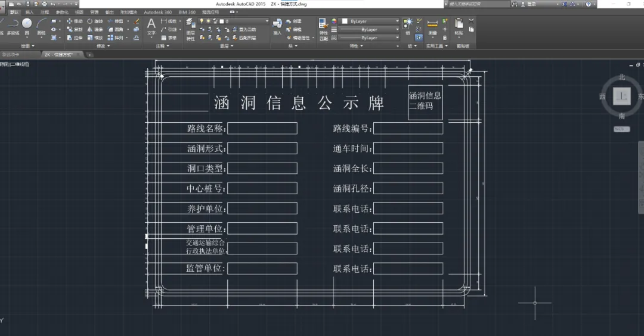Click the WCS label below the ViewCube
644x336 pixels.
point(621,129)
